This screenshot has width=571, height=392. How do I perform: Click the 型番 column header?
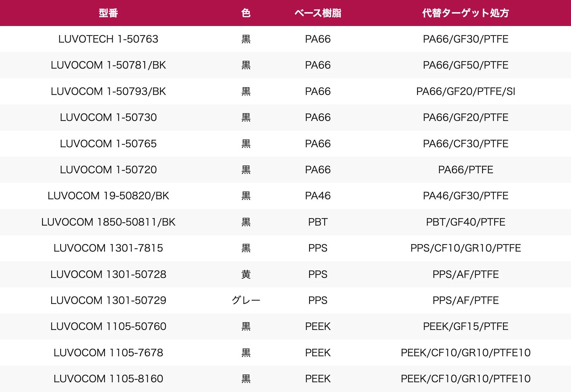click(108, 13)
